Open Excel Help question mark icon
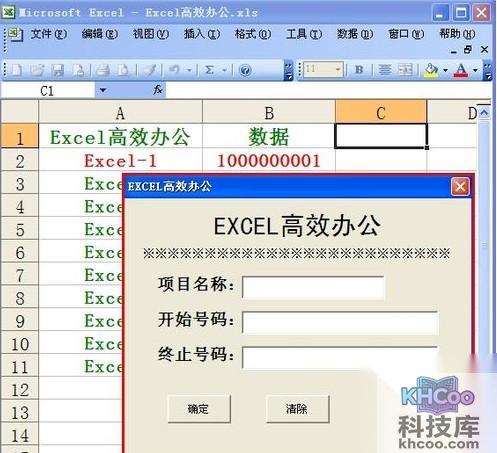 point(245,70)
